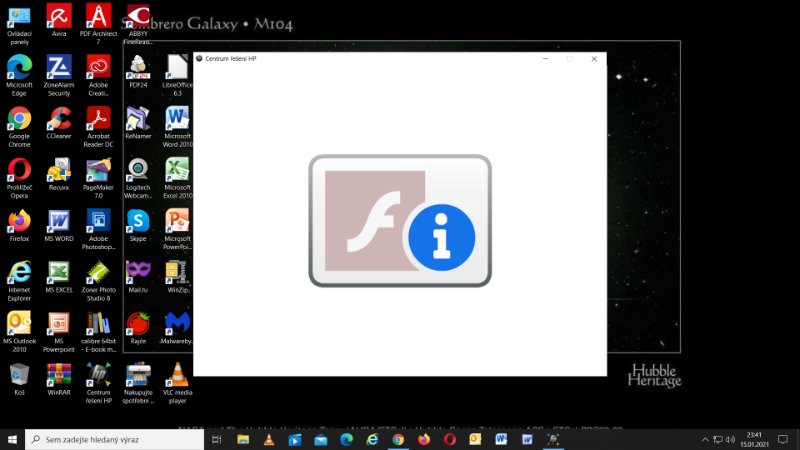Open the Windows Start menu
This screenshot has width=800, height=450.
tap(12, 439)
